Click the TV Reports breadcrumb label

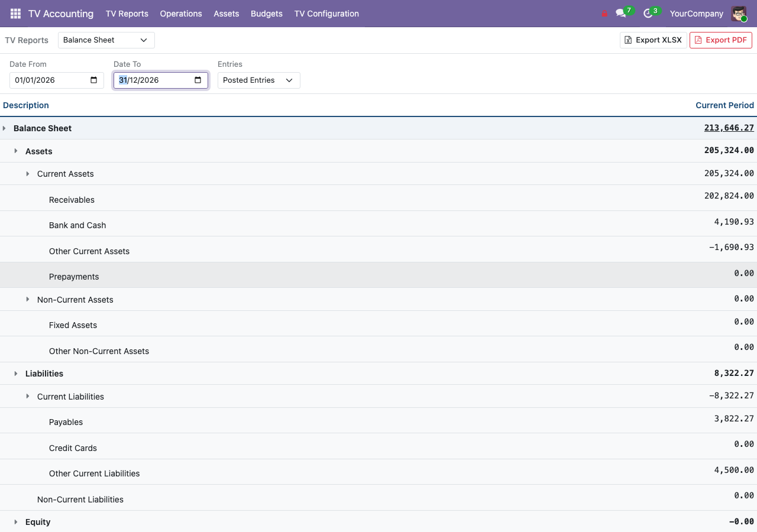[27, 40]
